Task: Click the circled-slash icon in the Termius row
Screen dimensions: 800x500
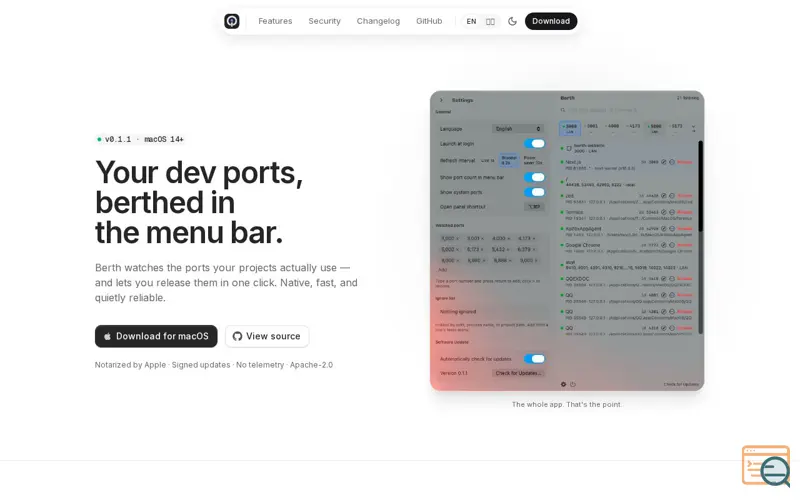Action: (663, 212)
